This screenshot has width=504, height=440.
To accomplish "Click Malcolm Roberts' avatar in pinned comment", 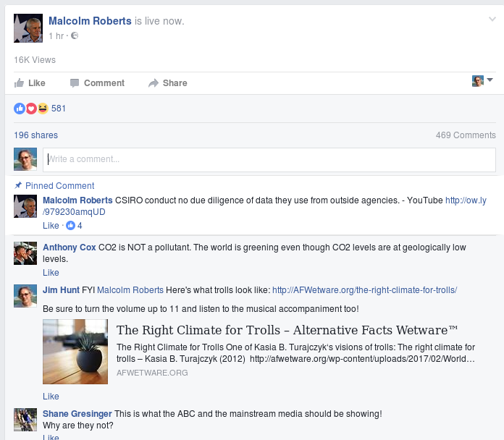I will (x=25, y=206).
